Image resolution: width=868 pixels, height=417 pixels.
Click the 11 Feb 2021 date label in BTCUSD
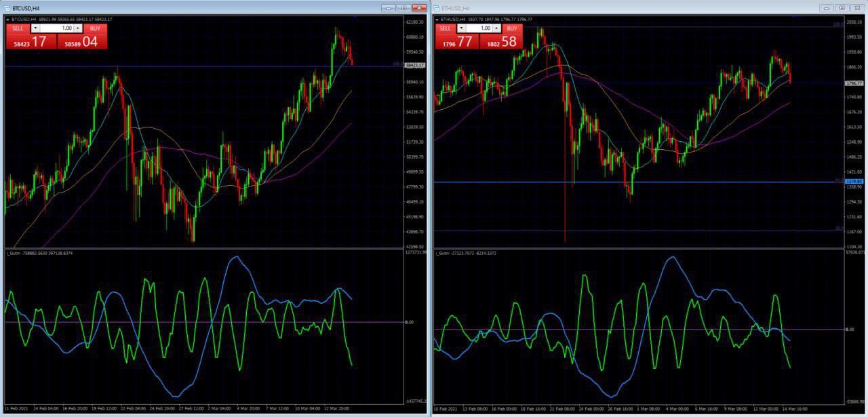coord(15,409)
